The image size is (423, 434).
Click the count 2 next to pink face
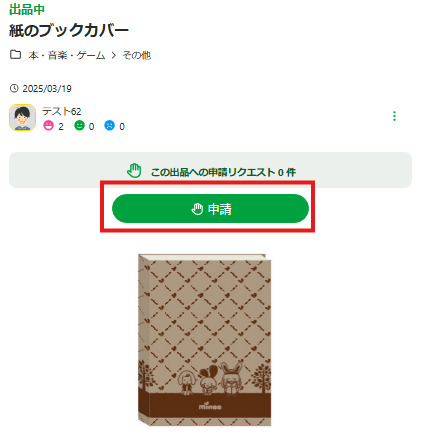tap(61, 127)
